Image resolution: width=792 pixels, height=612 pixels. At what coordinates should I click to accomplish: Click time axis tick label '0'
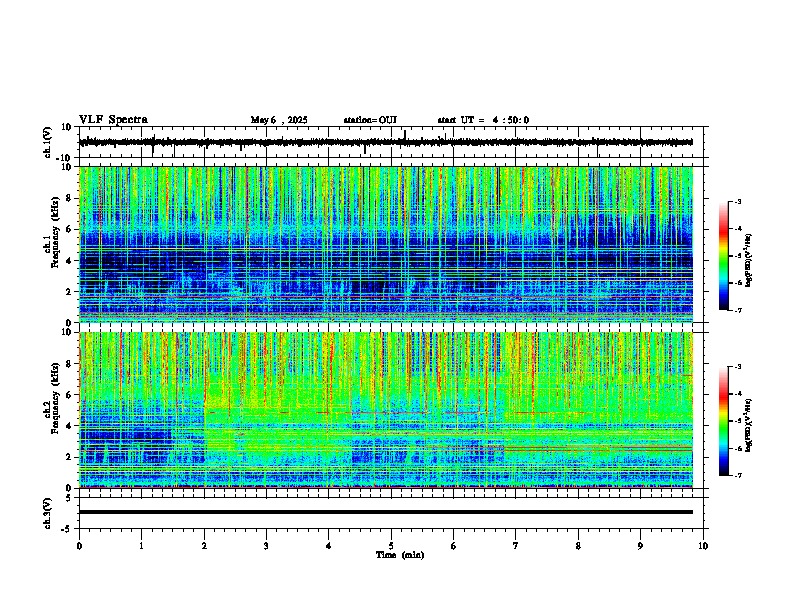click(79, 546)
